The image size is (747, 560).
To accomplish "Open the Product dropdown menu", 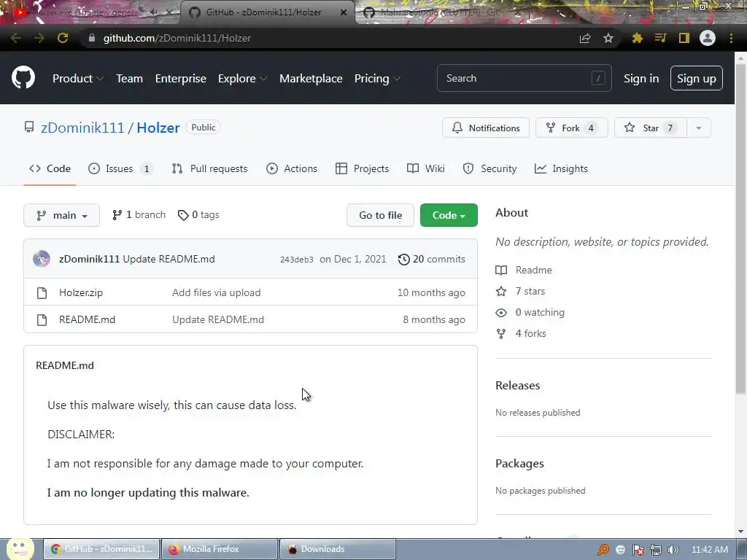I will [x=77, y=79].
